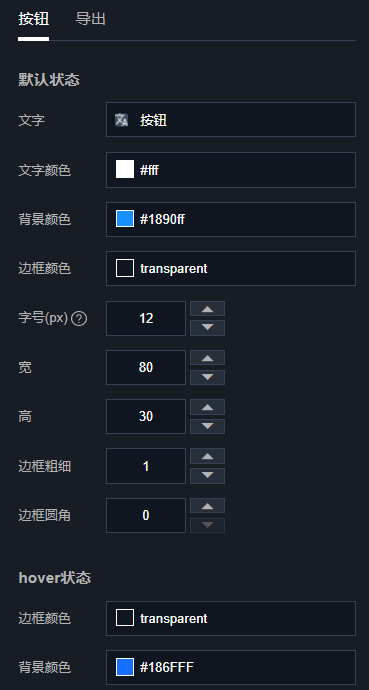Decrease the 宽 width value

pyautogui.click(x=208, y=377)
